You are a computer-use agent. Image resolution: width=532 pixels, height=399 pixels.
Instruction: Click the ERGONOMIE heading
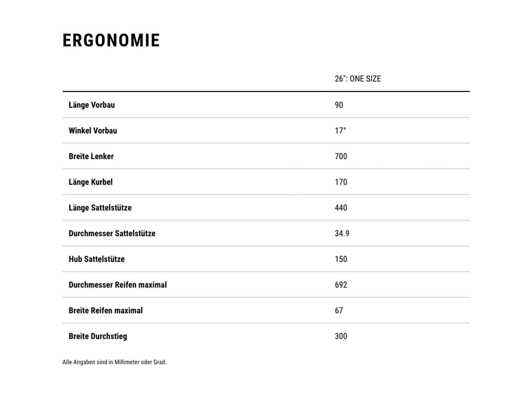(111, 41)
